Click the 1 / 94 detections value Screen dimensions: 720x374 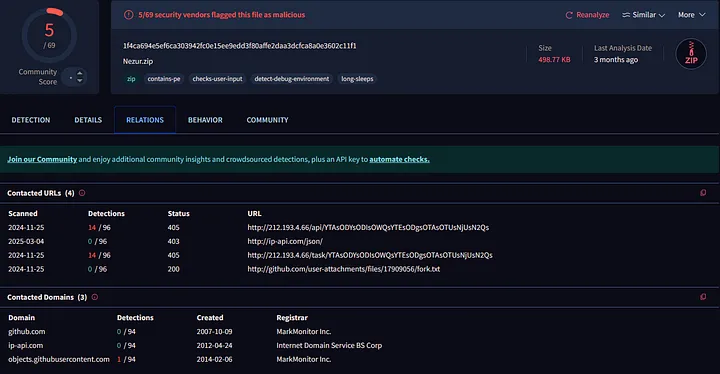pos(126,359)
